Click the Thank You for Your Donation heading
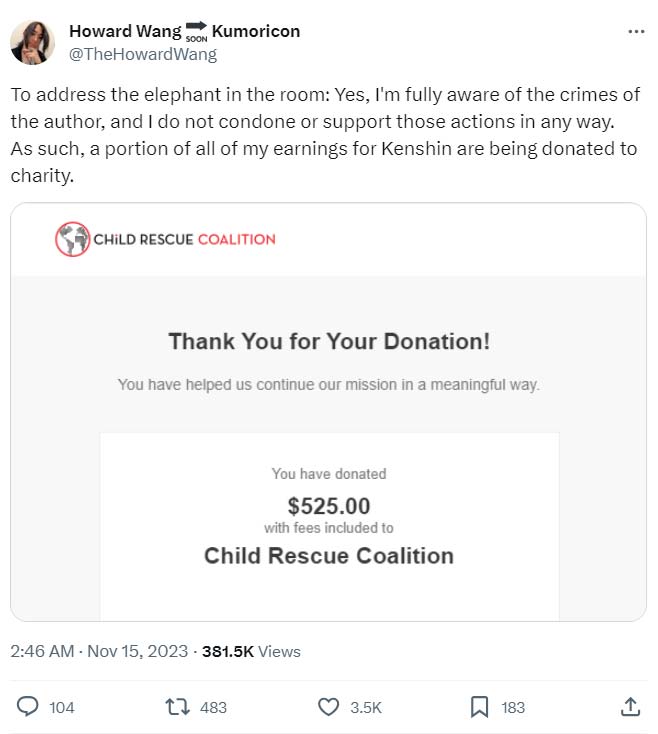This screenshot has height=734, width=658. click(x=329, y=341)
